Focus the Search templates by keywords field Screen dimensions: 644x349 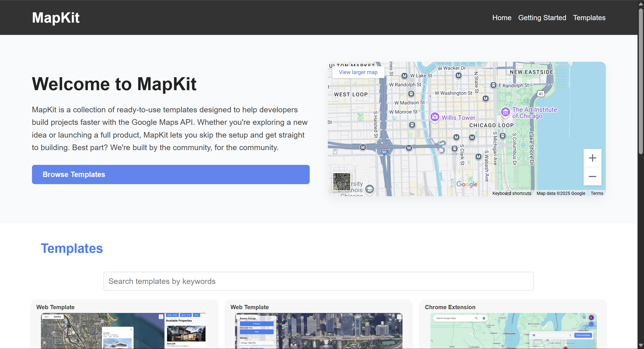(318, 281)
